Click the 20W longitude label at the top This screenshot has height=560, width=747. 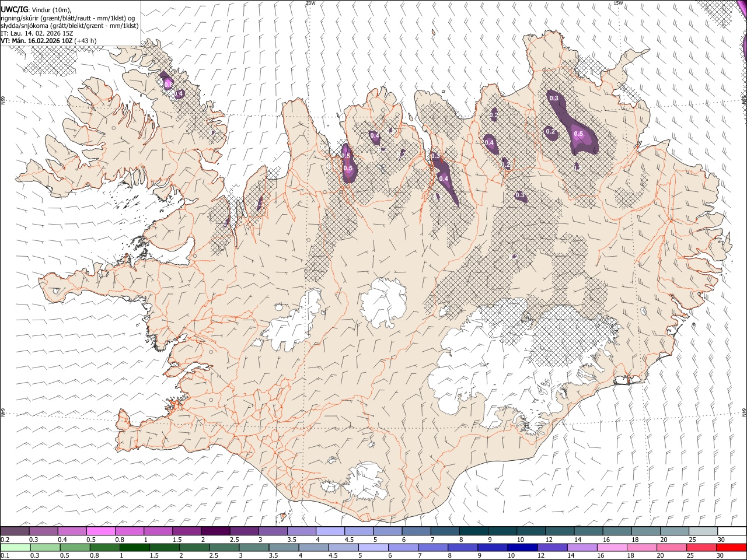(x=310, y=3)
